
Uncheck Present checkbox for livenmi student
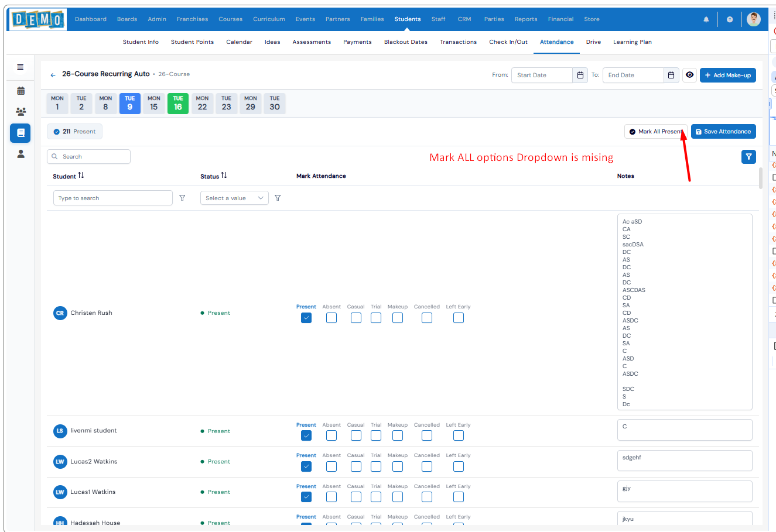tap(306, 435)
